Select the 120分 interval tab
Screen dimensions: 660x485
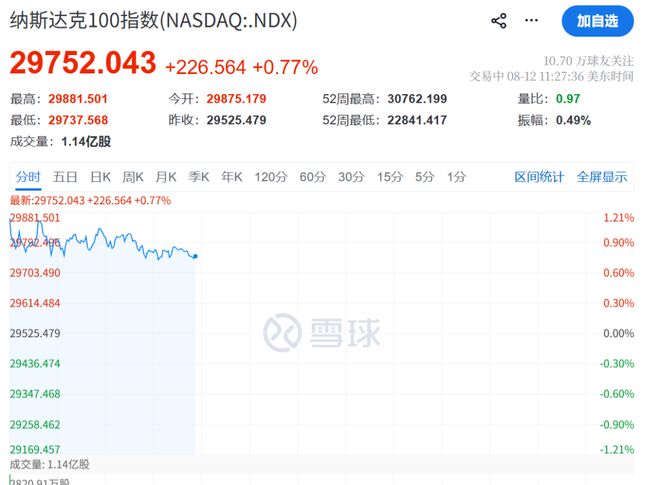(271, 177)
